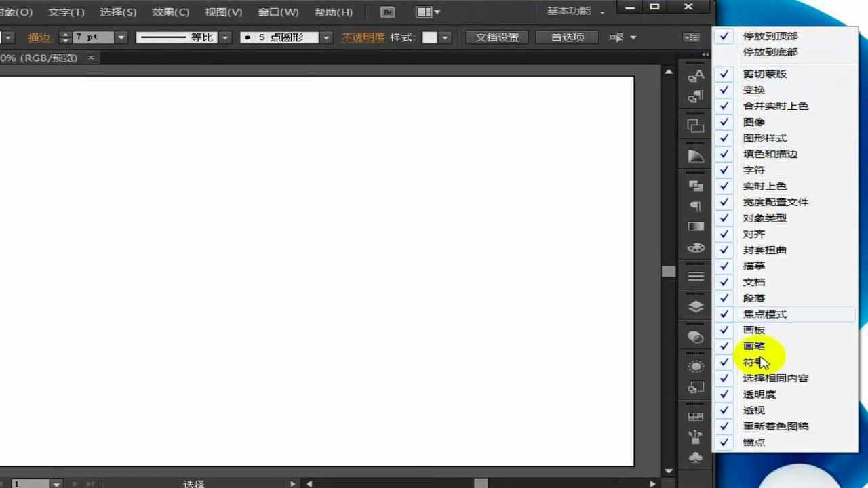Uncheck 填色和描边 in the control menu
The height and width of the screenshot is (488, 868).
pos(787,154)
